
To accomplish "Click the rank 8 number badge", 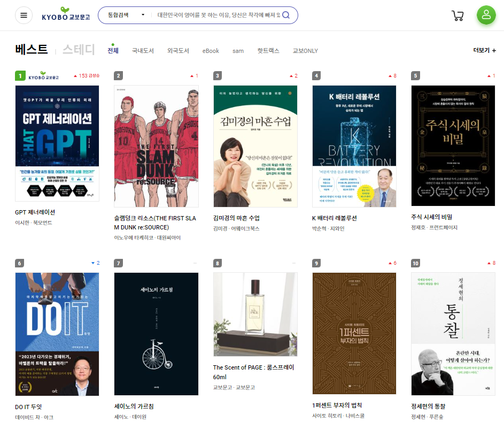I will (x=218, y=264).
